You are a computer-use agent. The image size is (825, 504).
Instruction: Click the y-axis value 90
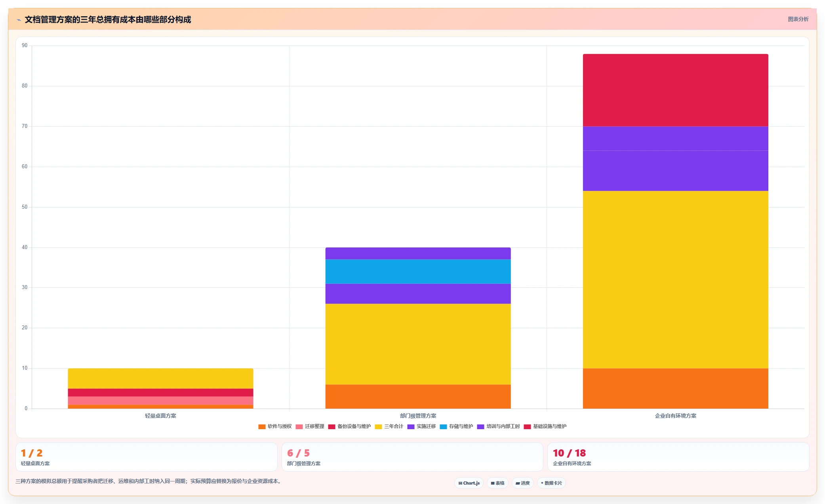point(25,46)
